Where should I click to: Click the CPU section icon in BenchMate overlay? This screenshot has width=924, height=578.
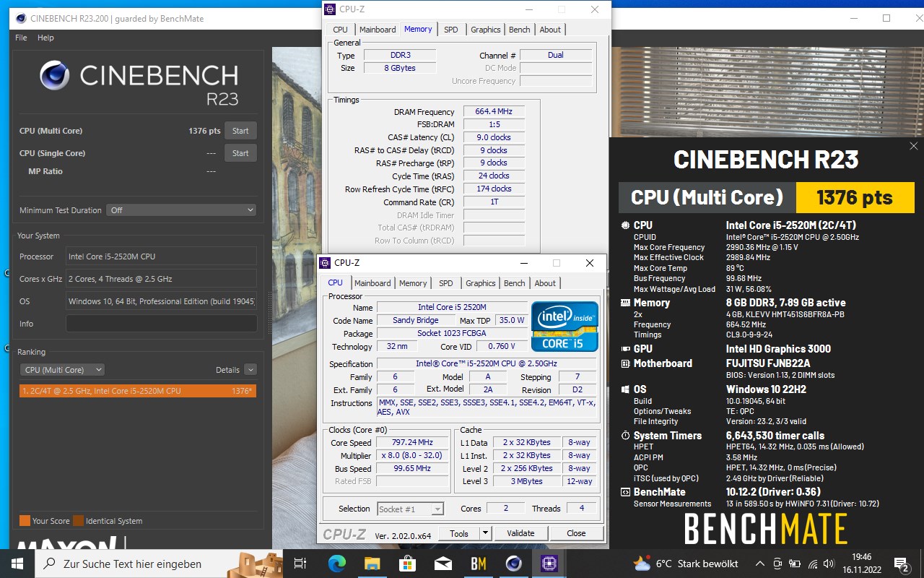[x=625, y=225]
